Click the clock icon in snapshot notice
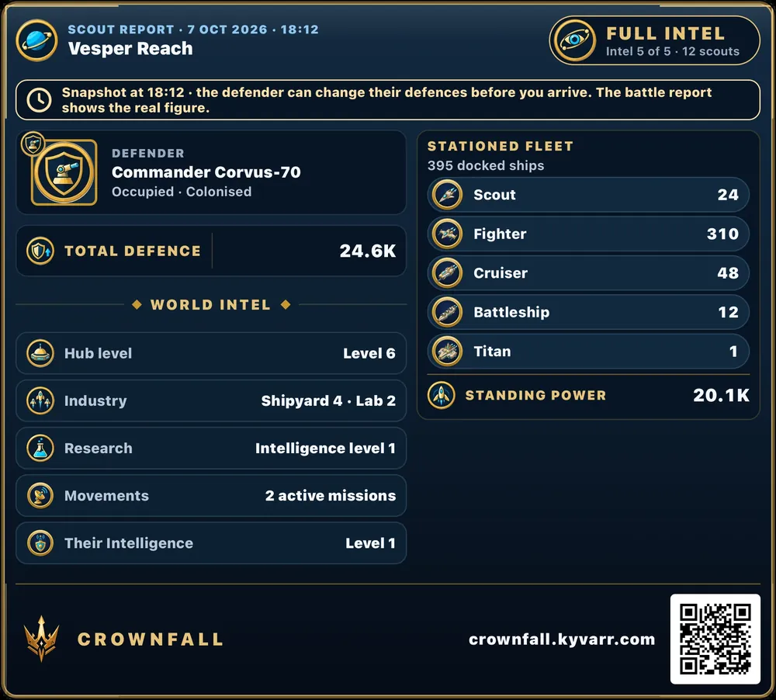 tap(39, 99)
